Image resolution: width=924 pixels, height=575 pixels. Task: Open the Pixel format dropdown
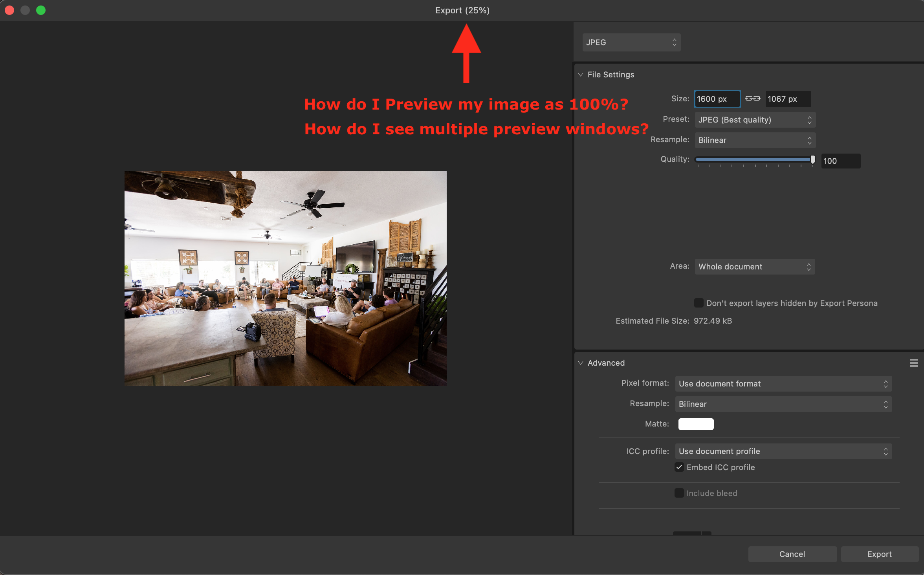pyautogui.click(x=783, y=384)
